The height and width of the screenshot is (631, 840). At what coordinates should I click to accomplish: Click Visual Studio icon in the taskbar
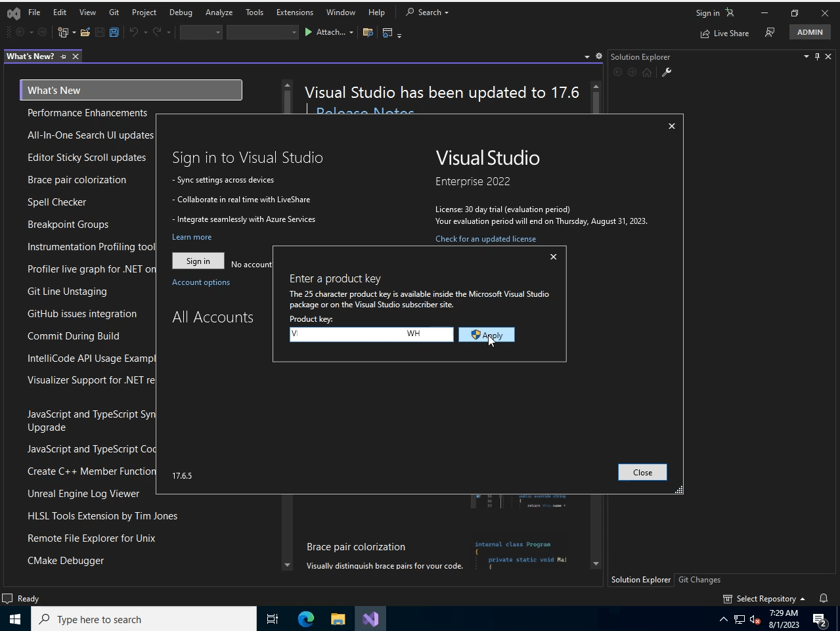[x=370, y=619]
